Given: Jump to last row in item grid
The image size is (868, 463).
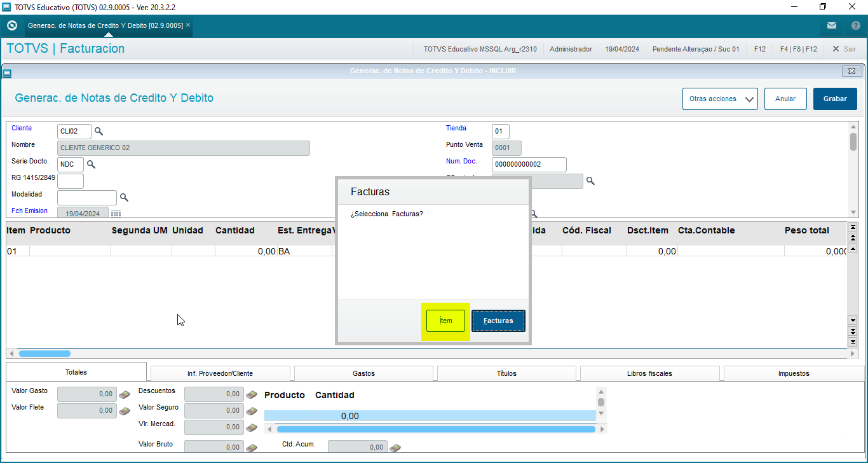Looking at the screenshot, I should pos(853,342).
